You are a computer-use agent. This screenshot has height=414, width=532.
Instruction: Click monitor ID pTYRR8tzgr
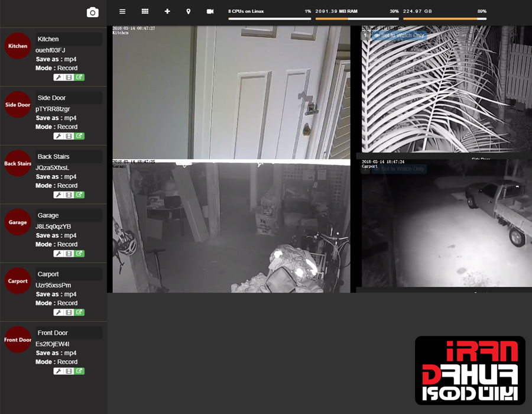tap(53, 109)
